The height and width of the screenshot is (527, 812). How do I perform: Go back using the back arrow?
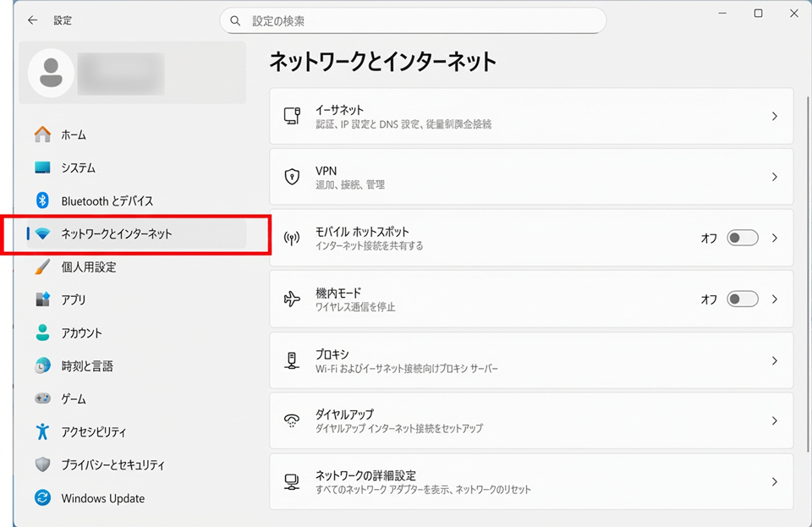coord(32,20)
